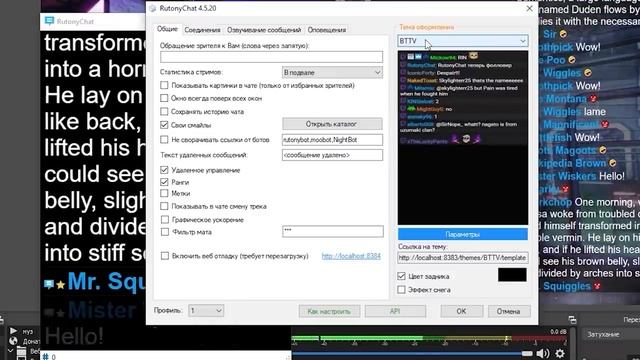Click the BTTV theme chat preview
This screenshot has height=360, width=640.
tap(462, 138)
